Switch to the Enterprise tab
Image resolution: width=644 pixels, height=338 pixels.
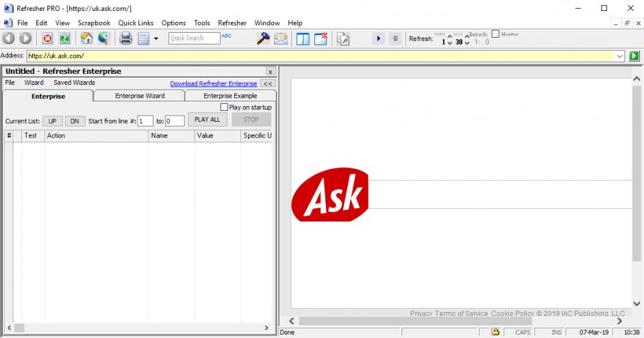[x=48, y=96]
